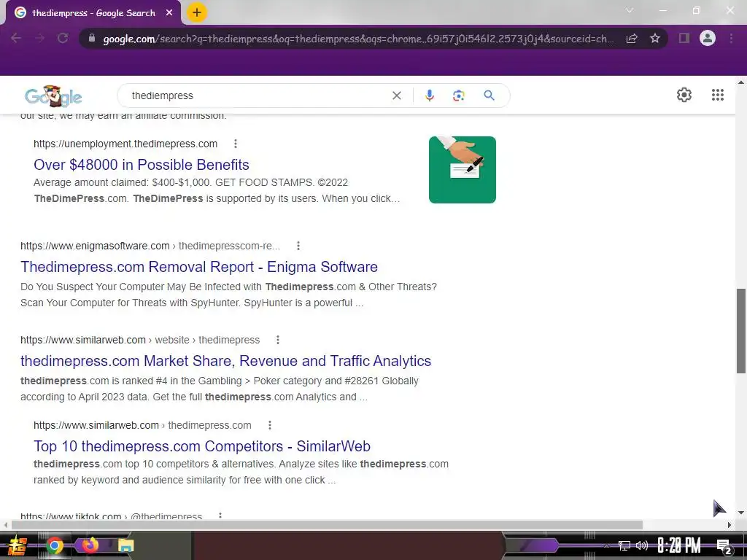Click the 8:28 PM taskbar clock
This screenshot has height=560, width=747.
(679, 545)
